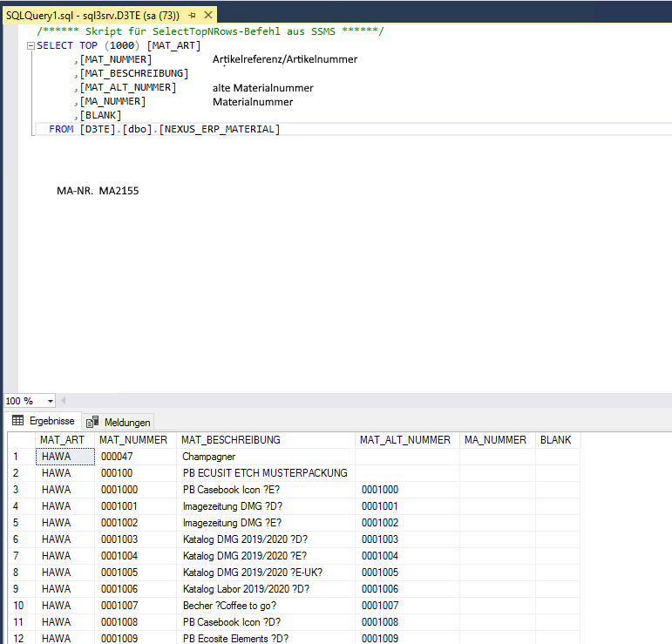Open the 100 % zoom dropdown

pyautogui.click(x=50, y=401)
